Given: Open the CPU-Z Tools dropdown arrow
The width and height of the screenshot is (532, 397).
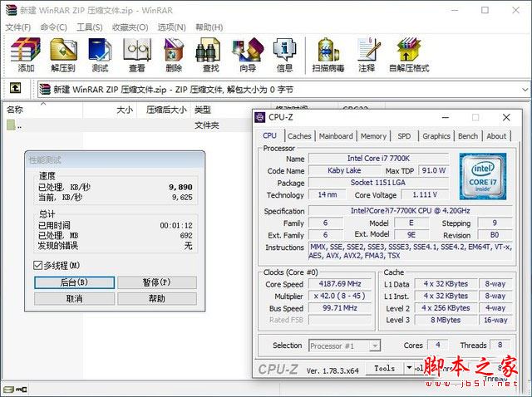Looking at the screenshot, I should [409, 368].
